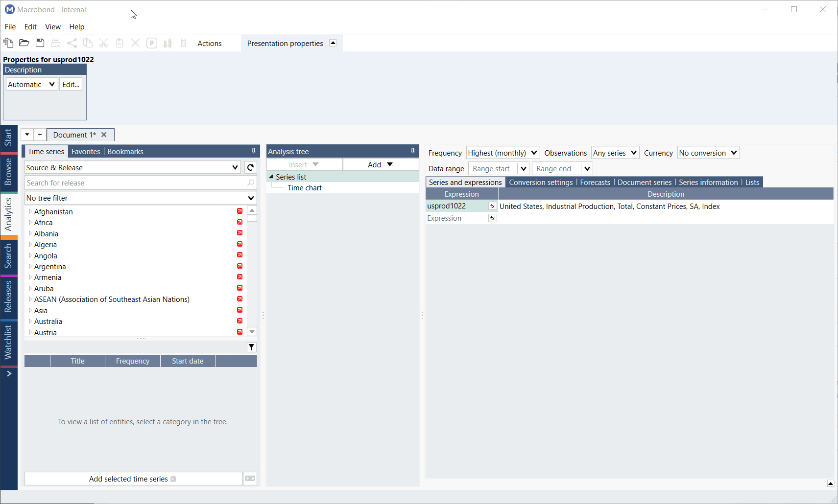The height and width of the screenshot is (504, 838).
Task: Click the boxed P toolbar icon
Action: pyautogui.click(x=152, y=43)
